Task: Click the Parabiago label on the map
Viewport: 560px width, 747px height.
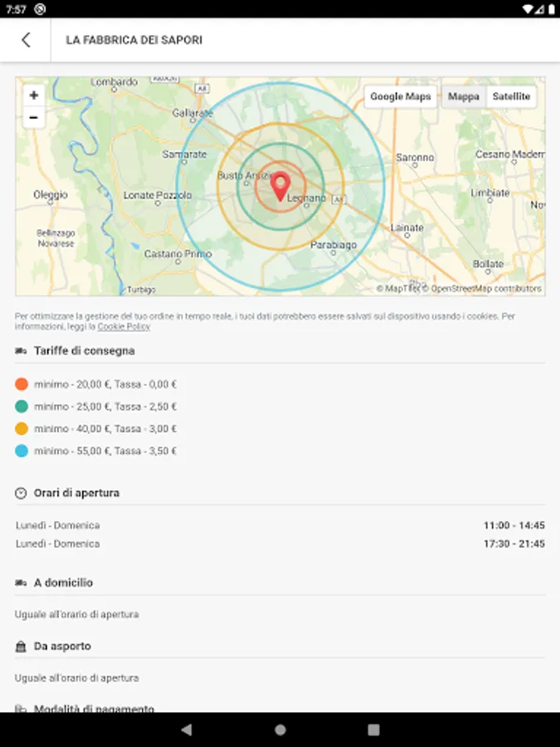Action: [334, 245]
